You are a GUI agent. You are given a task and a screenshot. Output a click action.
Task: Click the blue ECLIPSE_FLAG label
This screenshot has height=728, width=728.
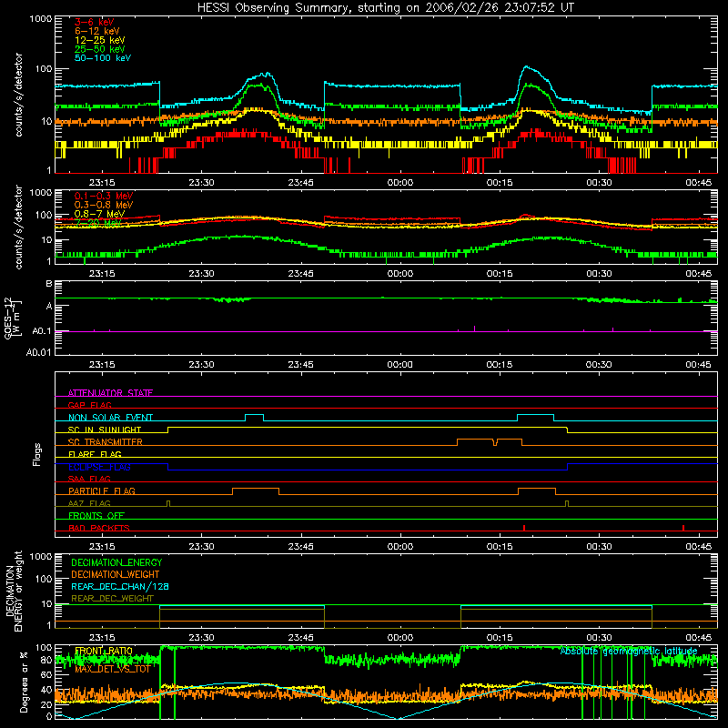[99, 467]
